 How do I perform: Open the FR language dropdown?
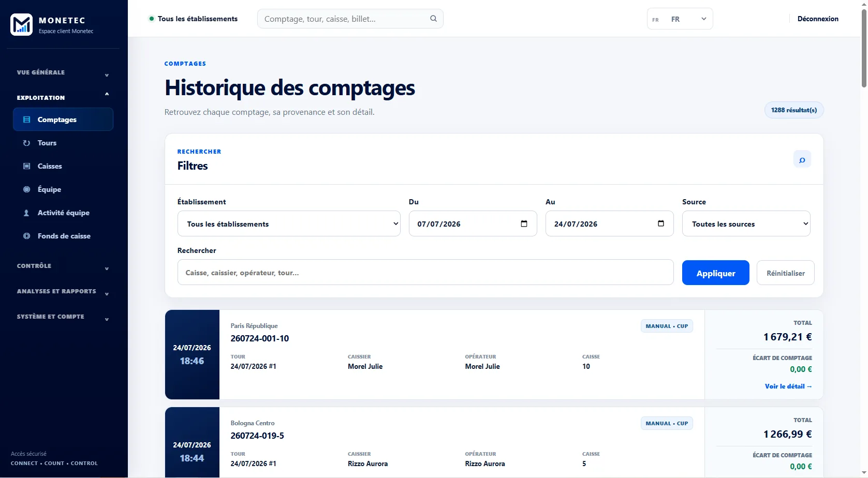(x=680, y=19)
